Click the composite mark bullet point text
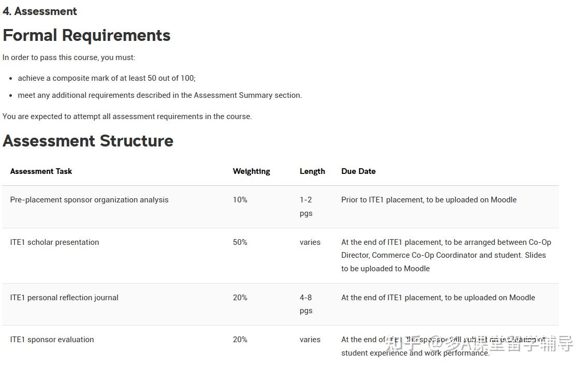 pos(107,78)
